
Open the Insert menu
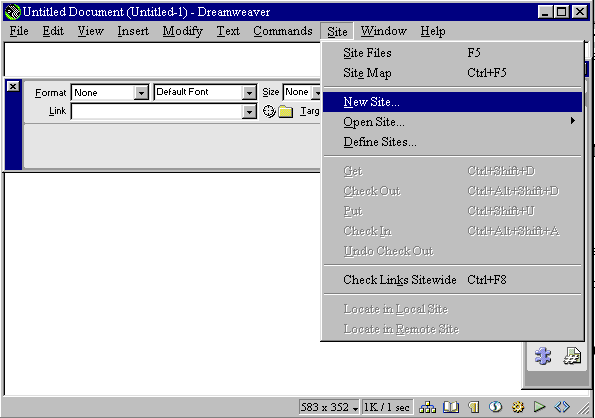click(133, 31)
